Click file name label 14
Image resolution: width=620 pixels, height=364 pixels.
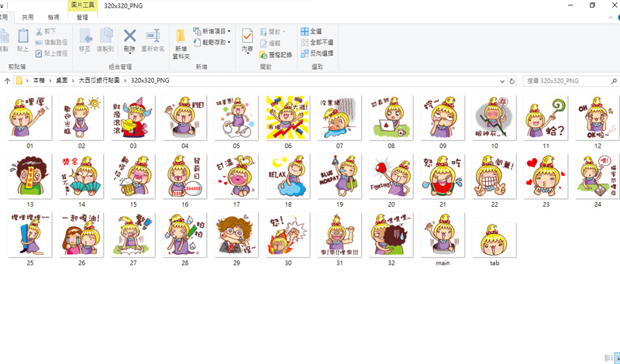point(81,204)
